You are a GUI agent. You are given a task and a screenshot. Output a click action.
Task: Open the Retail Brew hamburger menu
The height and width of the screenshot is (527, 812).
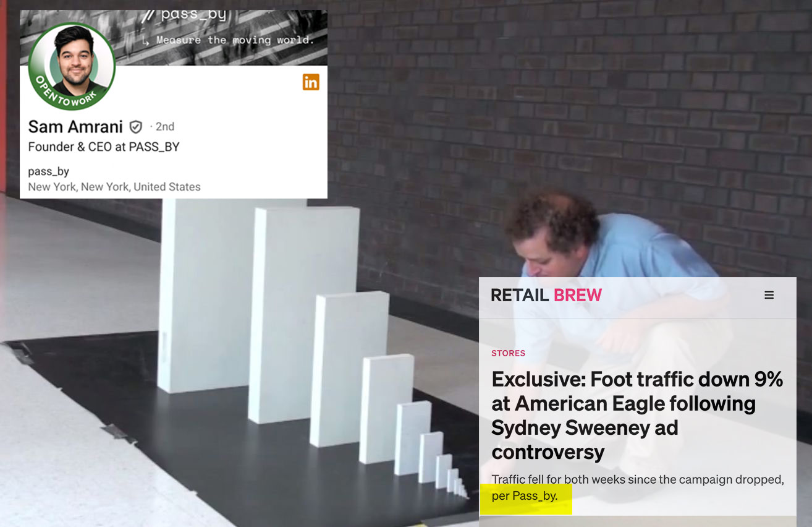tap(769, 295)
